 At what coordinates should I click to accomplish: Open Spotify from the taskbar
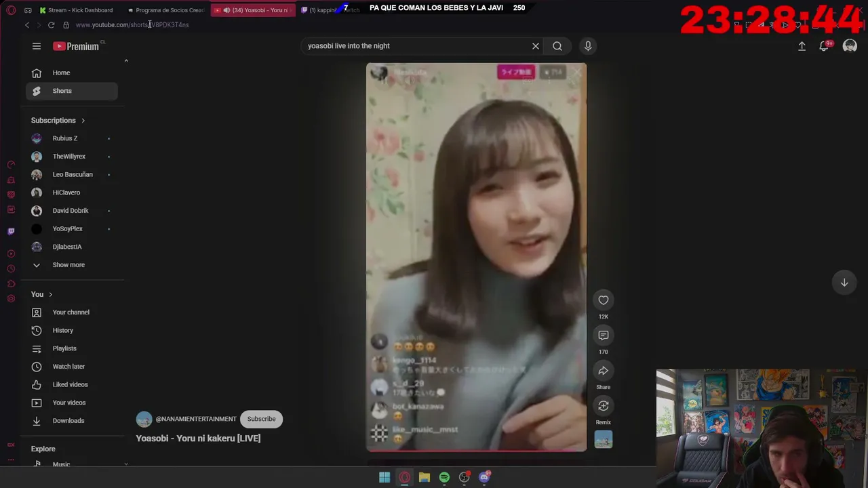(444, 477)
